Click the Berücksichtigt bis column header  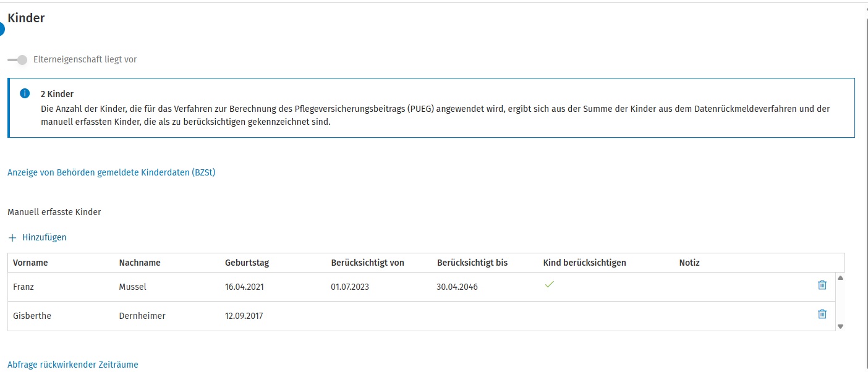(472, 263)
